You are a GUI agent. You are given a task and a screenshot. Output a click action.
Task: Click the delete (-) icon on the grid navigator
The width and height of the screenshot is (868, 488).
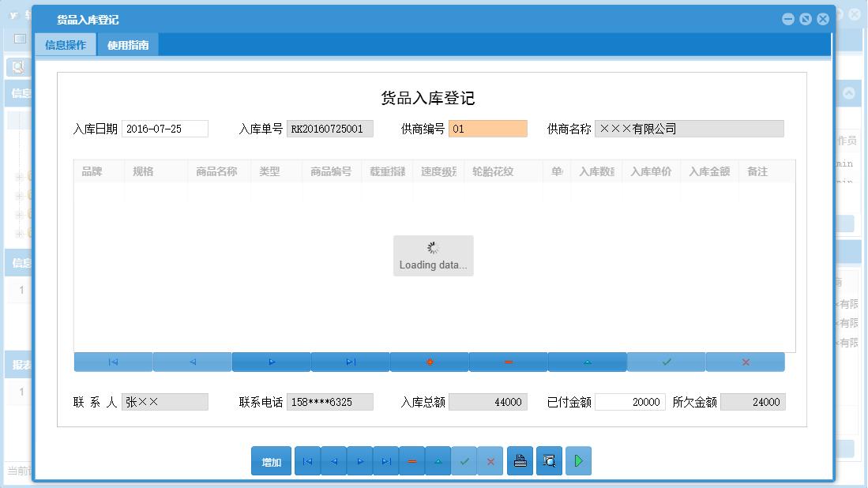pos(508,362)
